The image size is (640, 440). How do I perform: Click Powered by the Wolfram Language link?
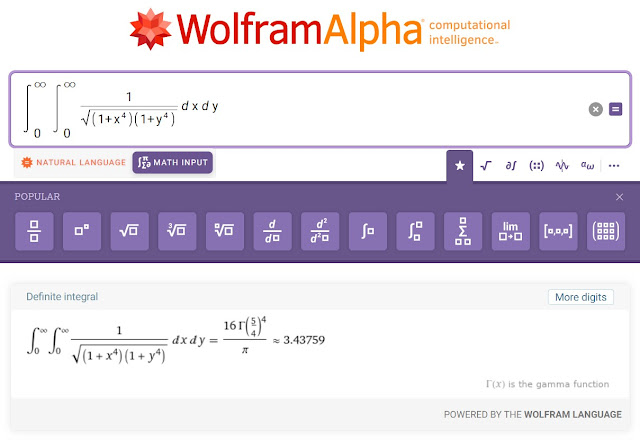(533, 414)
